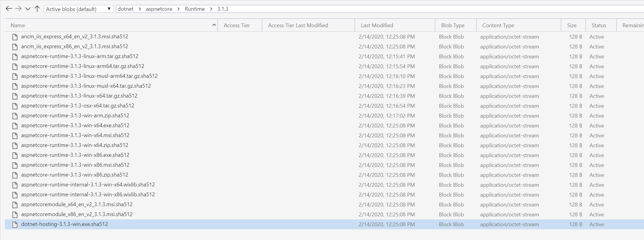The height and width of the screenshot is (240, 644).
Task: Select blob name aspnetcore-runtime-3.1.3-linux-musl-x64.tar.gz.sha512
Action: 86,86
